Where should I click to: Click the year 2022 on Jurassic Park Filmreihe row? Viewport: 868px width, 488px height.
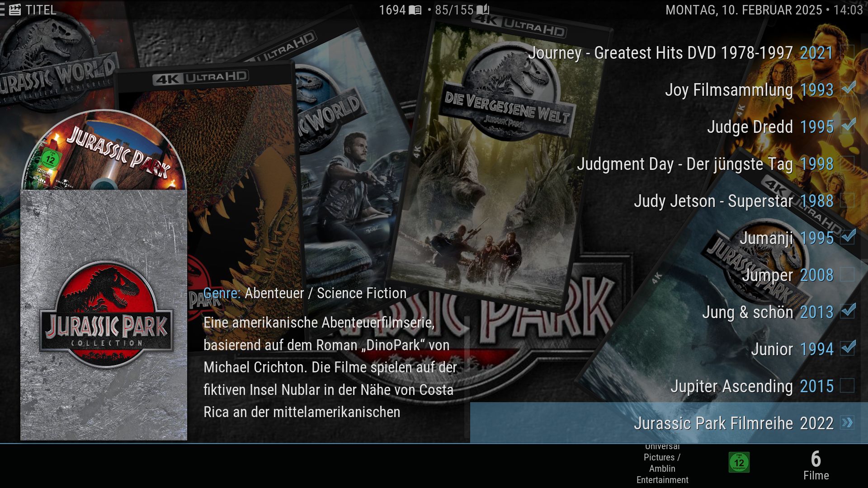[x=816, y=423]
